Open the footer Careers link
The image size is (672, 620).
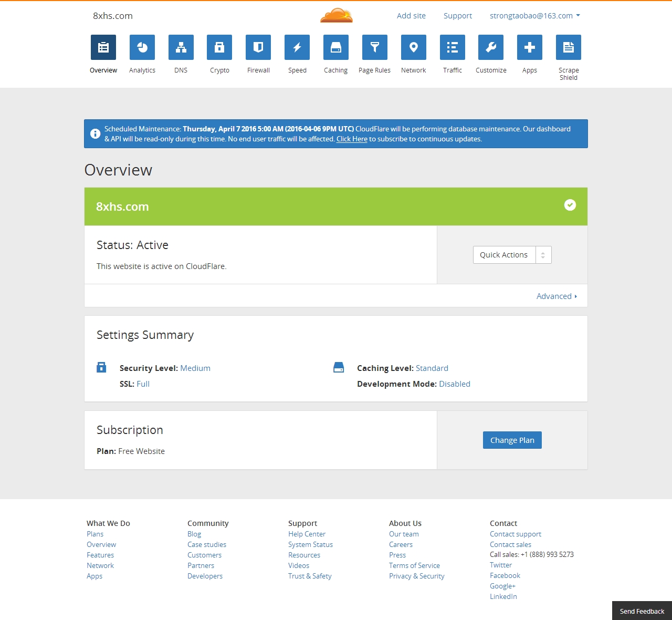[401, 544]
